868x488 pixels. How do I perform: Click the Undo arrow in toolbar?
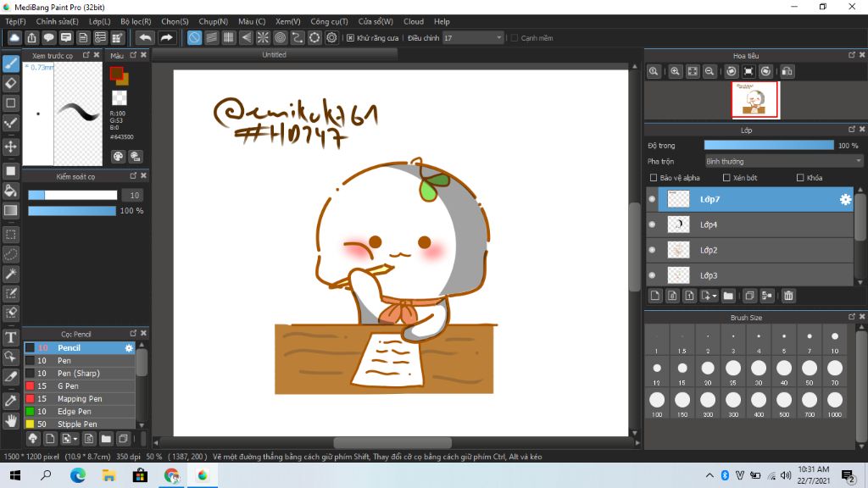(145, 37)
